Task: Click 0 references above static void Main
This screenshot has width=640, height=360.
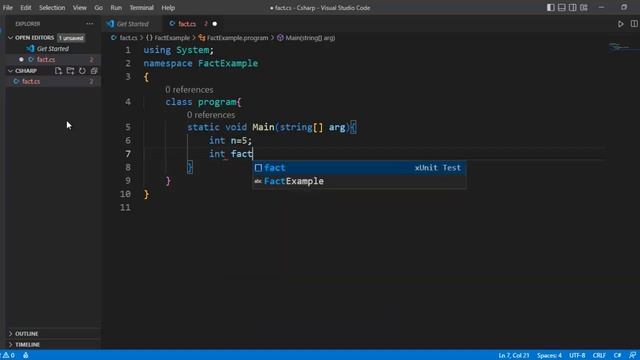Action: click(x=211, y=115)
